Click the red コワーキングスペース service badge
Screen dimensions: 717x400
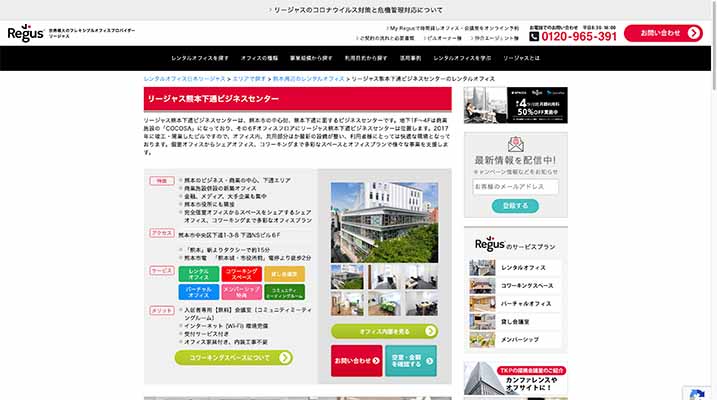(241, 273)
